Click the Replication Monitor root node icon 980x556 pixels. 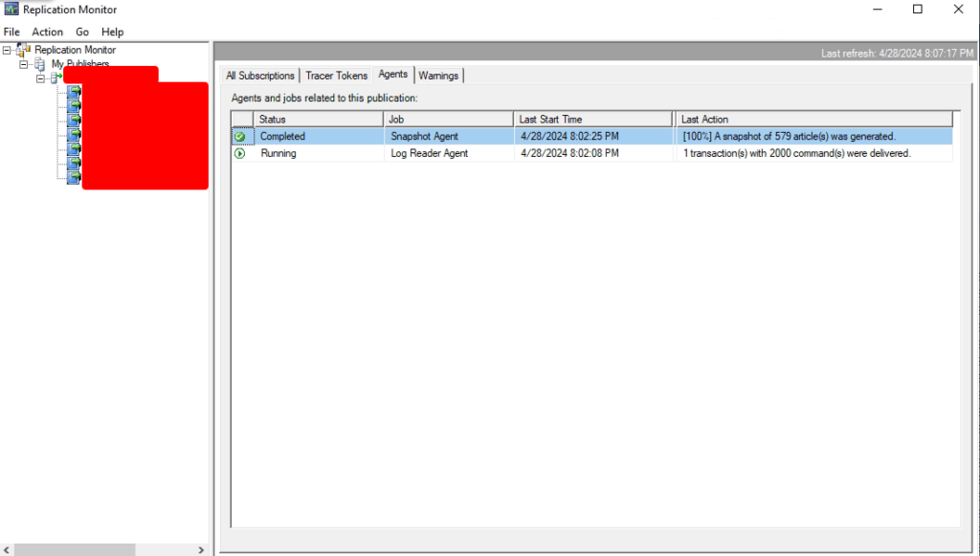[23, 50]
